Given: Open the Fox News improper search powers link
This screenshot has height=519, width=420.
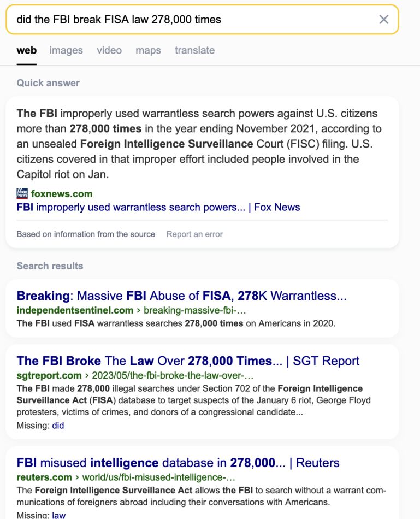Looking at the screenshot, I should tap(158, 207).
